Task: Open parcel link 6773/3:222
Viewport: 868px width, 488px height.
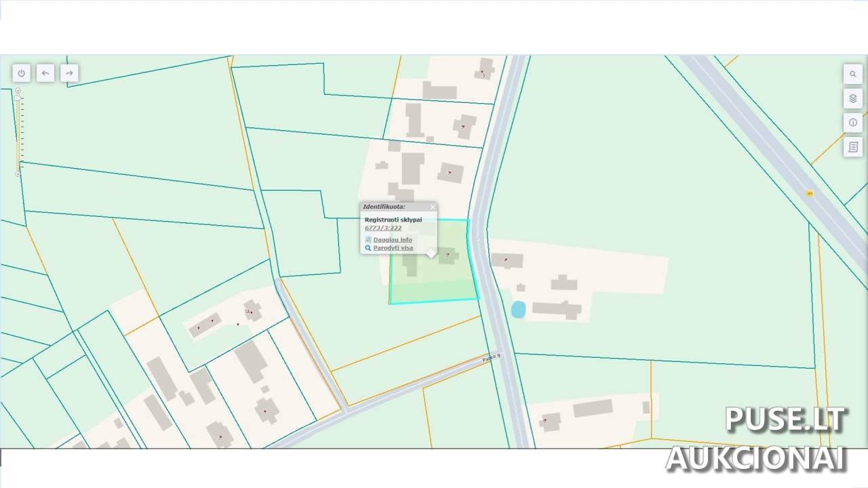Action: (x=383, y=228)
